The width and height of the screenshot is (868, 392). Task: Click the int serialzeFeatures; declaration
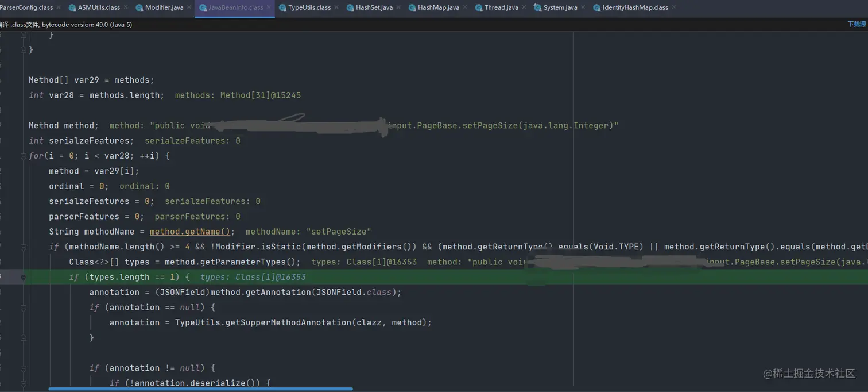click(82, 140)
